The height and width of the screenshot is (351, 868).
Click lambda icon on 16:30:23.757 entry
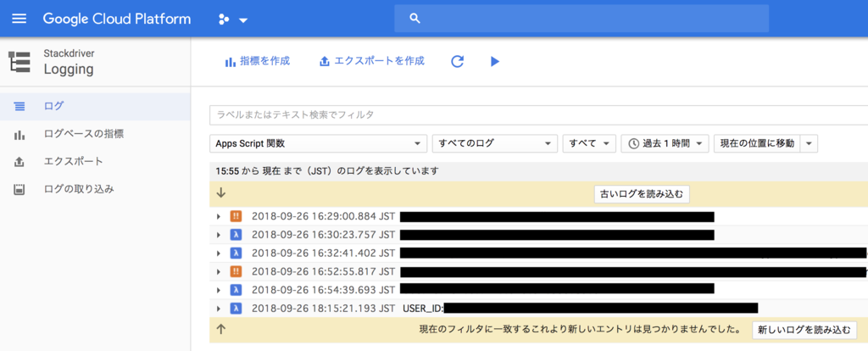(x=236, y=235)
